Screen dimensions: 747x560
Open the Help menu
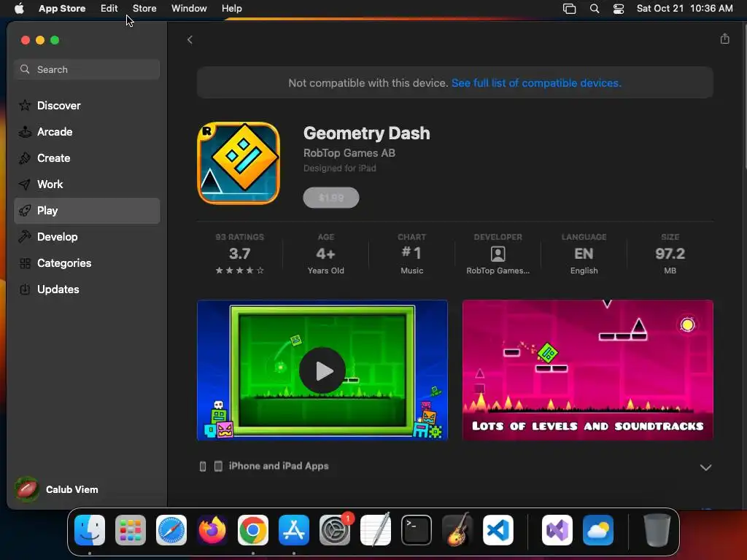click(x=231, y=9)
